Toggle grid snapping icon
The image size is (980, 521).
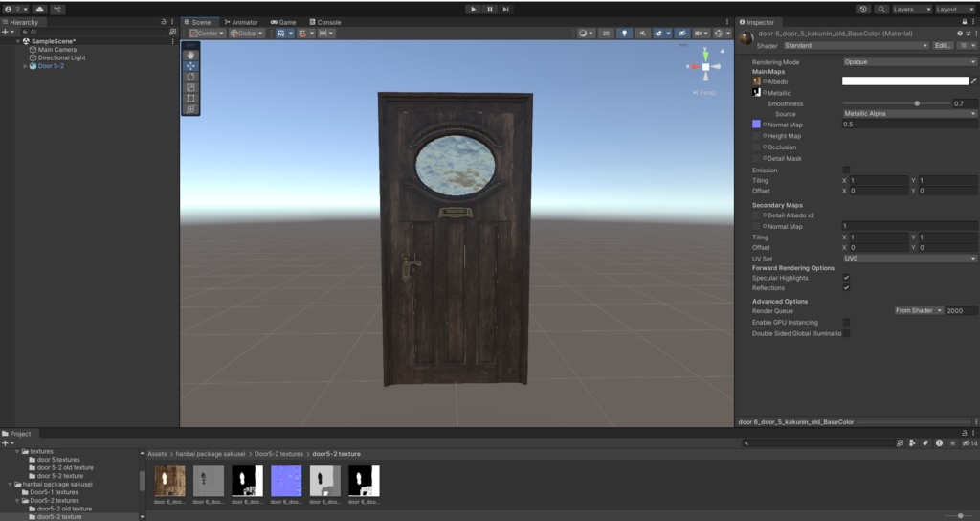point(302,34)
